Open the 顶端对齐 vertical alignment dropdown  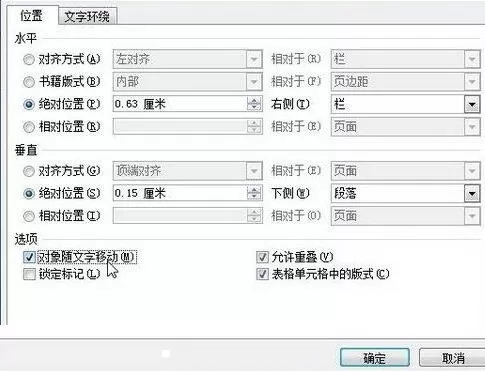[254, 171]
